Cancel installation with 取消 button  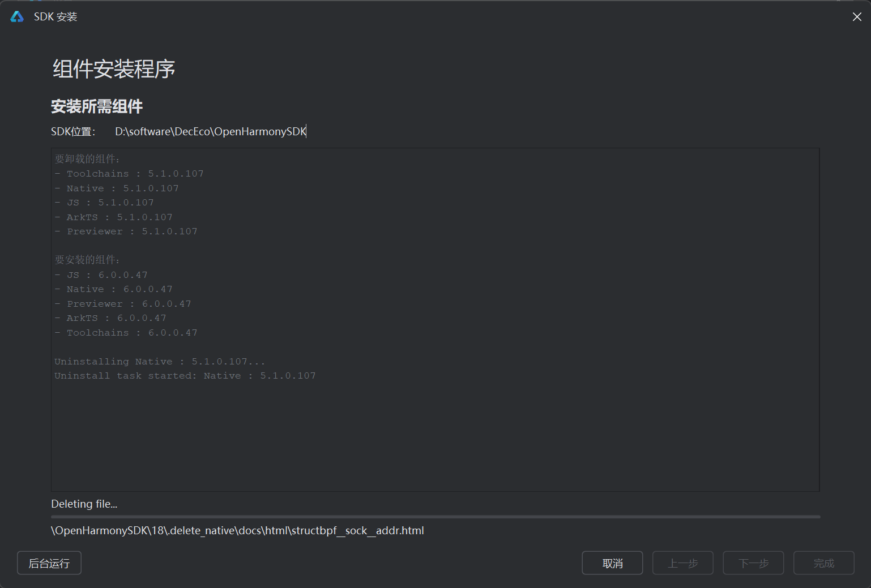[x=612, y=563]
